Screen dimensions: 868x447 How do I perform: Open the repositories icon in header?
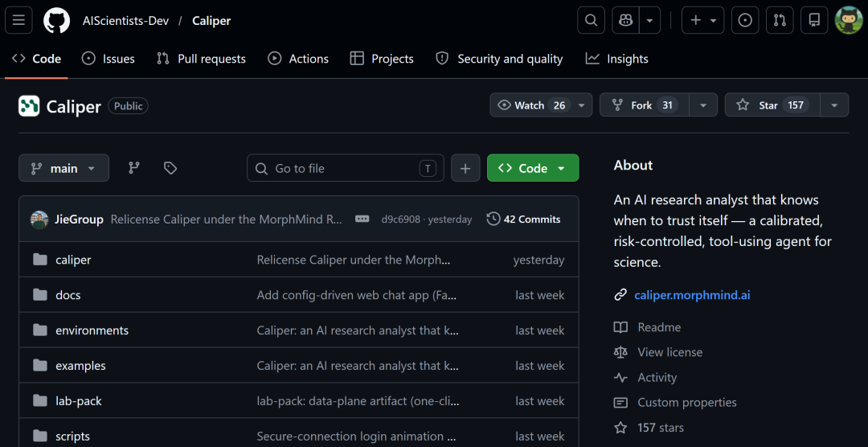(814, 20)
